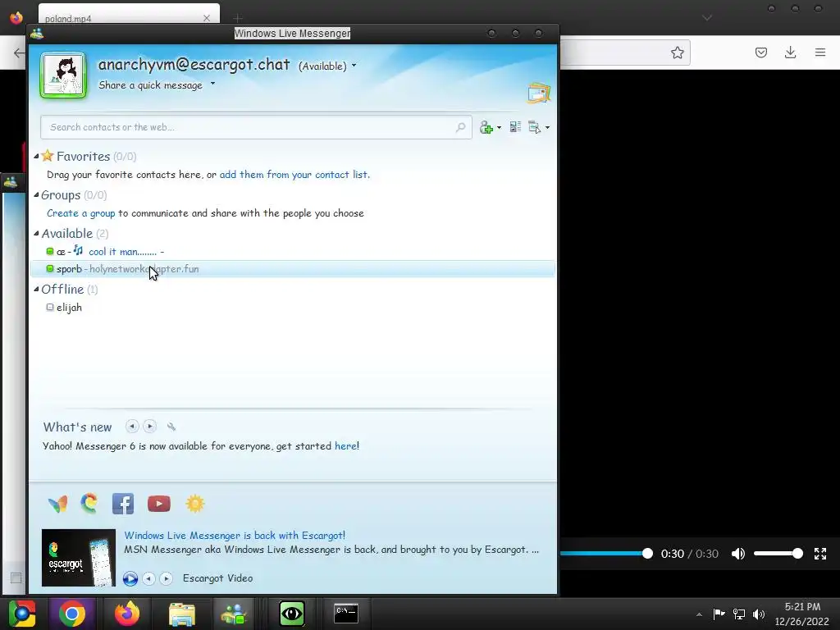Image resolution: width=840 pixels, height=630 pixels.
Task: Click the profile display picture
Action: (63, 75)
